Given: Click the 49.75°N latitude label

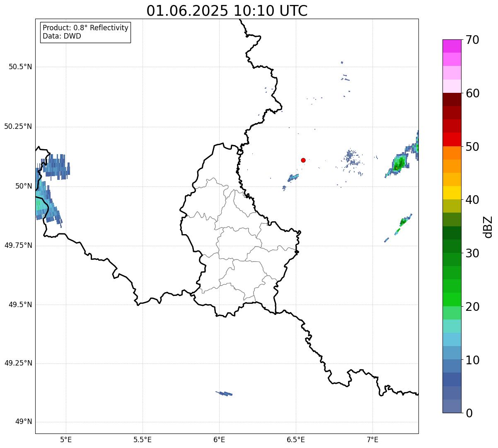Looking at the screenshot, I should 18,245.
